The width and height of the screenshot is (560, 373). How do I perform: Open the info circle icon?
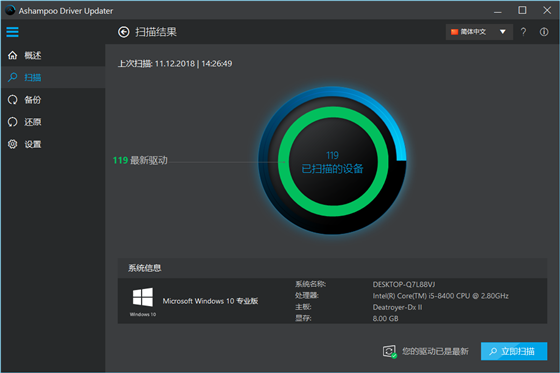tap(544, 32)
